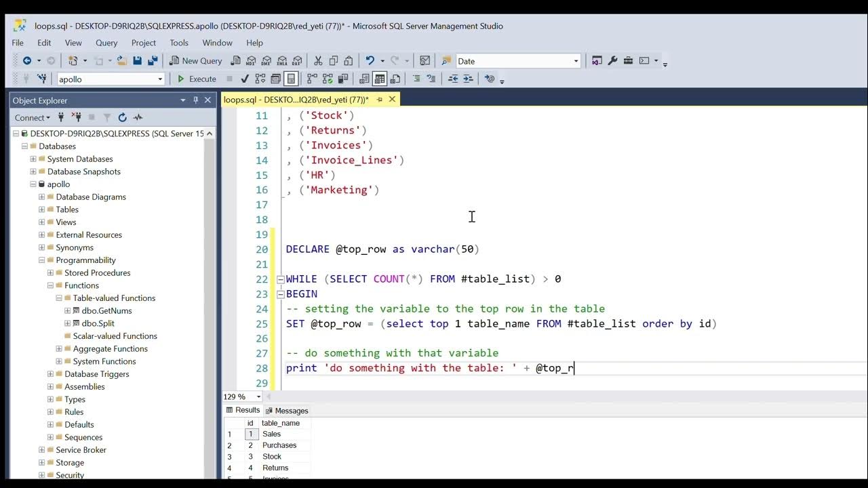Open the Properties wrench icon
This screenshot has width=868, height=488.
click(x=613, y=61)
